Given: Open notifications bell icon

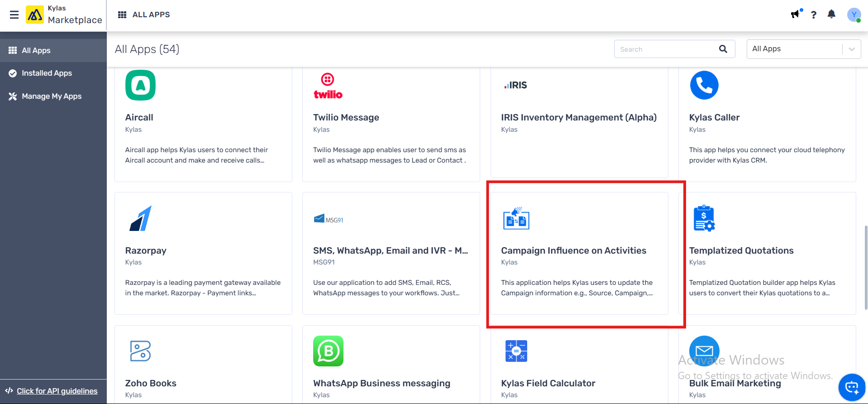Looking at the screenshot, I should pyautogui.click(x=831, y=14).
